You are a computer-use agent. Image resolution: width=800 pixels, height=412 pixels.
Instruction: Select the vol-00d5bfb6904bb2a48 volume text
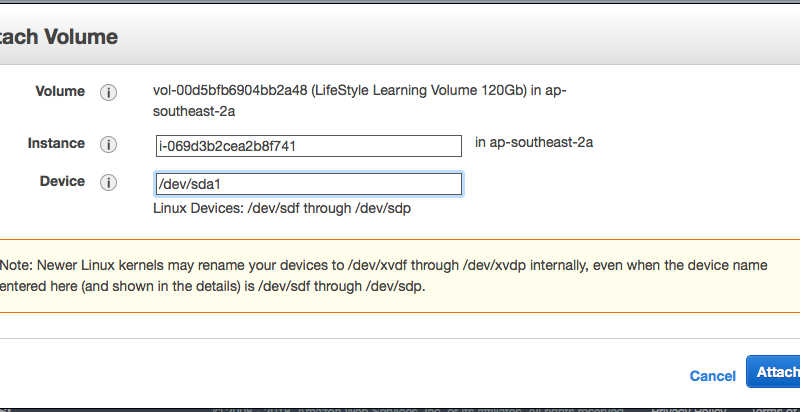tap(230, 91)
